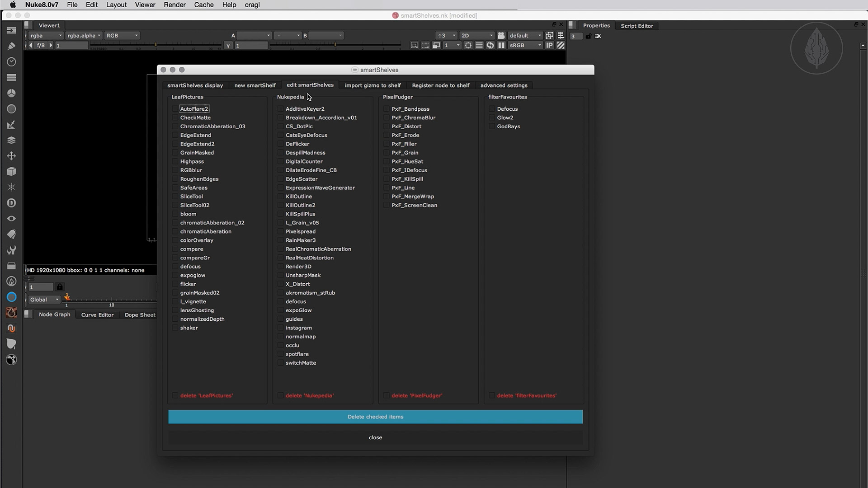Click the 3D cube nodes icon

coord(11,172)
